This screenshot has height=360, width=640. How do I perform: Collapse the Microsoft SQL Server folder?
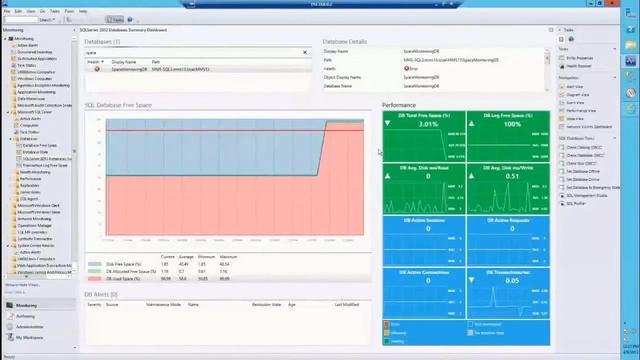tap(8, 112)
